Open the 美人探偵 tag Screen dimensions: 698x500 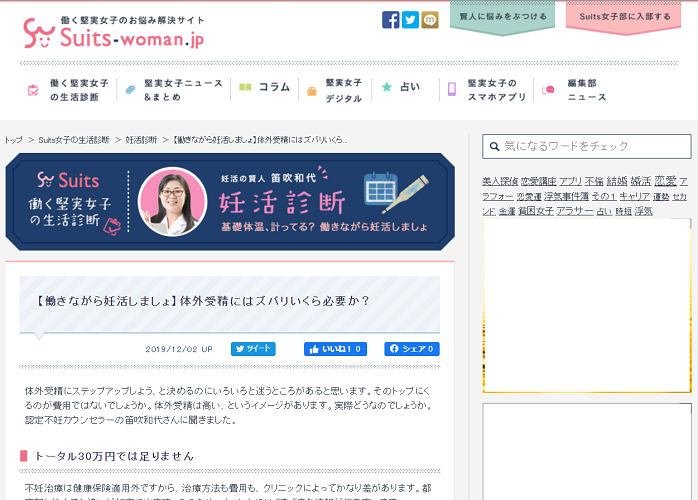pos(500,181)
